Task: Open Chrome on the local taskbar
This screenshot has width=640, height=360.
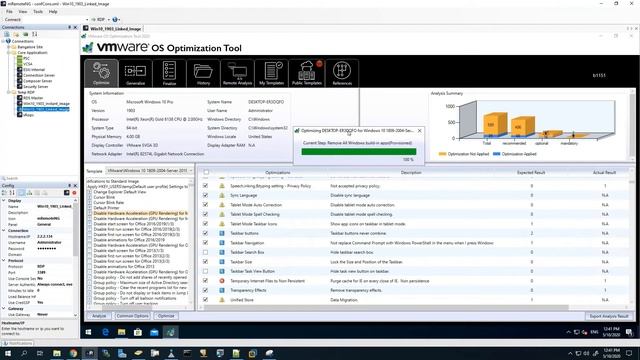Action: (73, 353)
